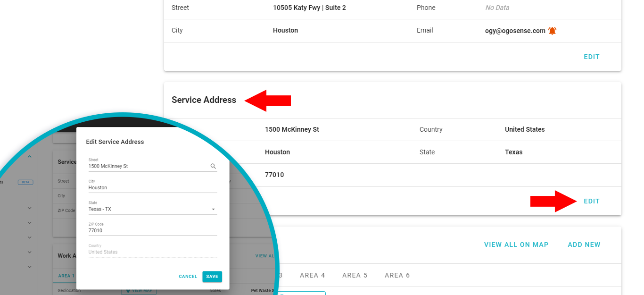Open View All On Map link

point(516,244)
